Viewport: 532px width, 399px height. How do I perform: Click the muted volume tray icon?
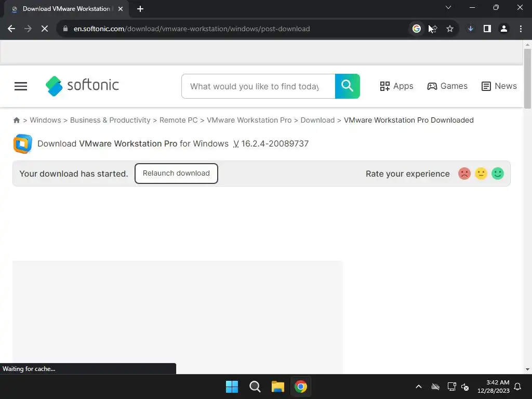465,387
